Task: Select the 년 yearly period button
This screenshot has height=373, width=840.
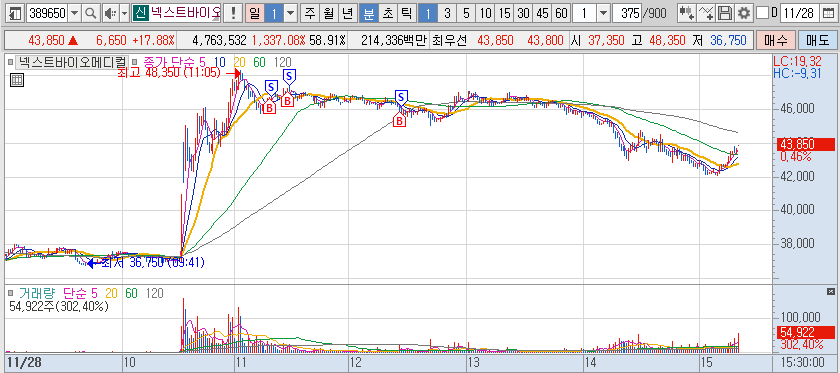Action: [x=347, y=13]
